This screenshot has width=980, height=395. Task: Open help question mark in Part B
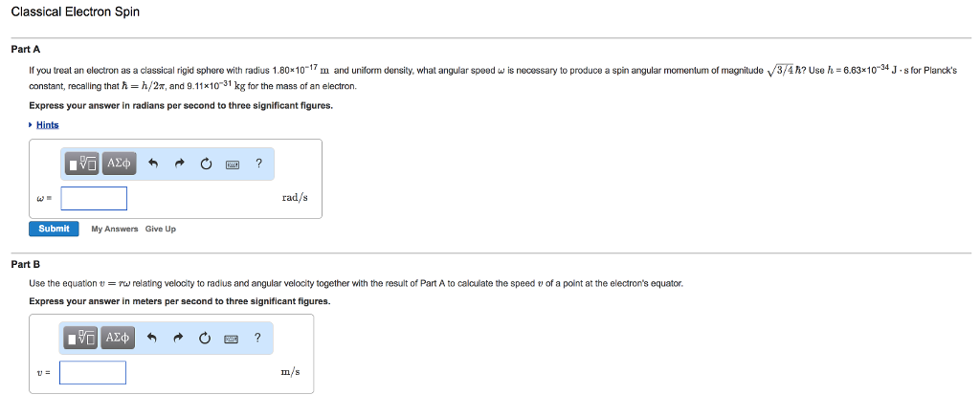pyautogui.click(x=257, y=339)
